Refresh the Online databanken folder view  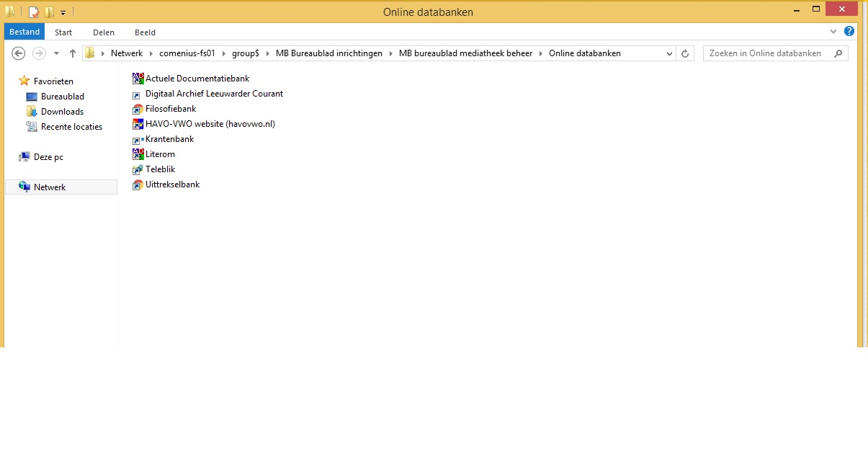685,53
